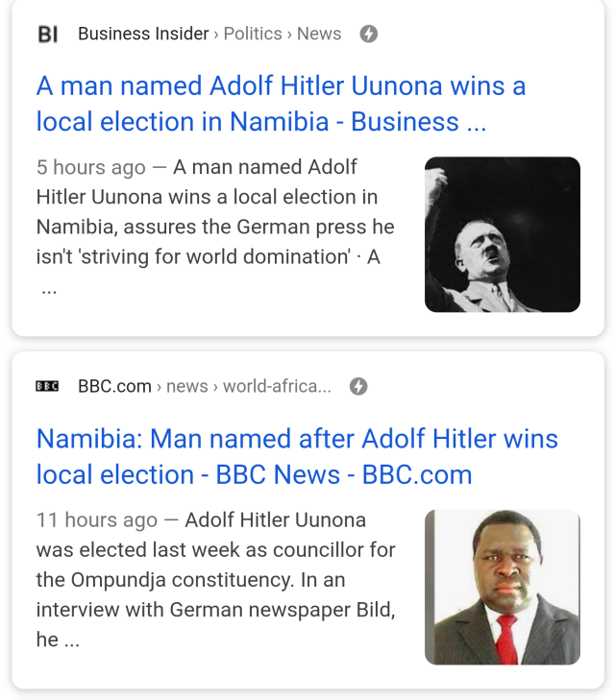This screenshot has width=615, height=700.
Task: Click the "11 hours ago" timestamp
Action: [96, 520]
